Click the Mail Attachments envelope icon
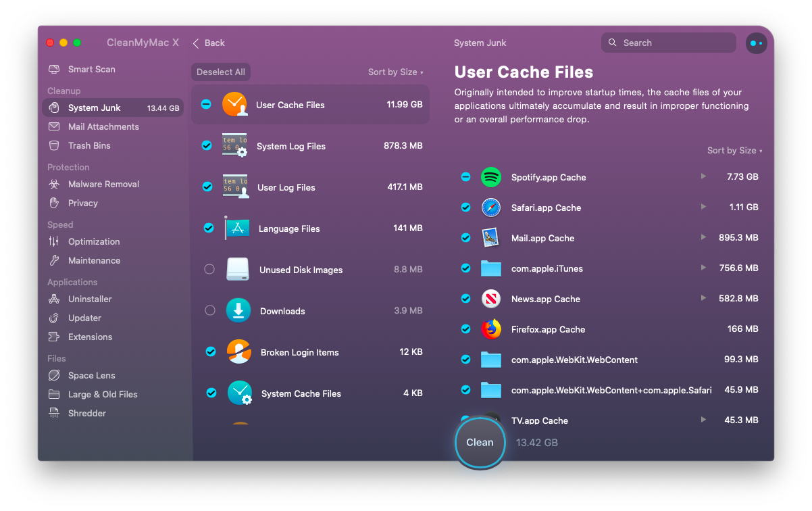The width and height of the screenshot is (812, 511). [54, 127]
